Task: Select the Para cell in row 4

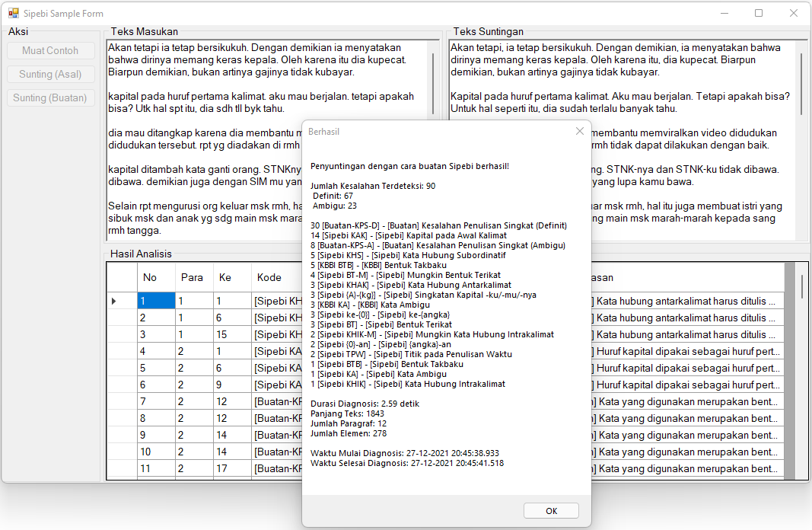Action: (194, 351)
